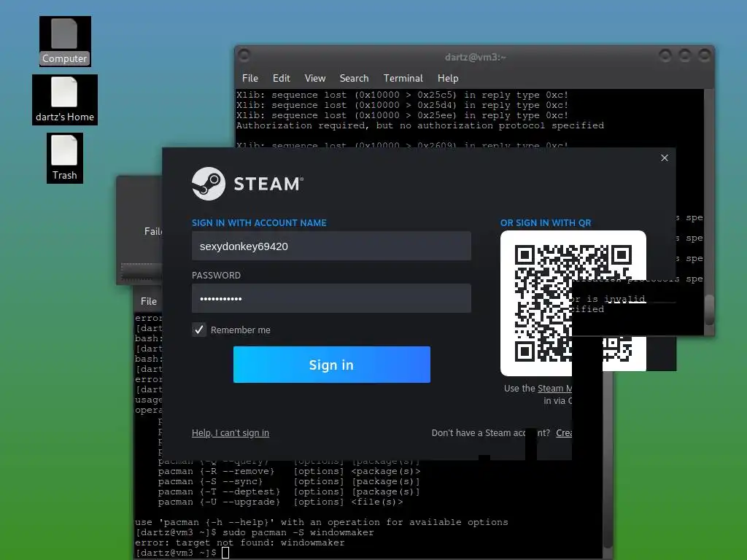This screenshot has height=560, width=747.
Task: Click the "pacman {-R --remove}" usage line
Action: click(x=289, y=472)
